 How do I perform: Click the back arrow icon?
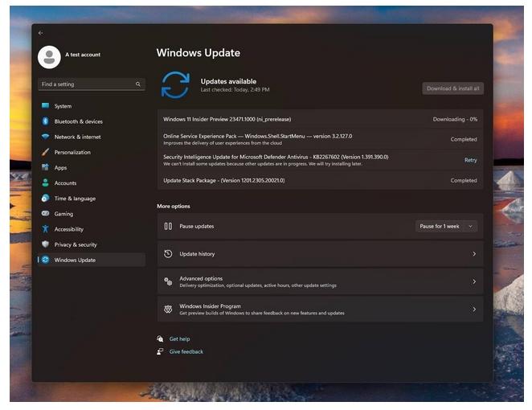[x=41, y=33]
